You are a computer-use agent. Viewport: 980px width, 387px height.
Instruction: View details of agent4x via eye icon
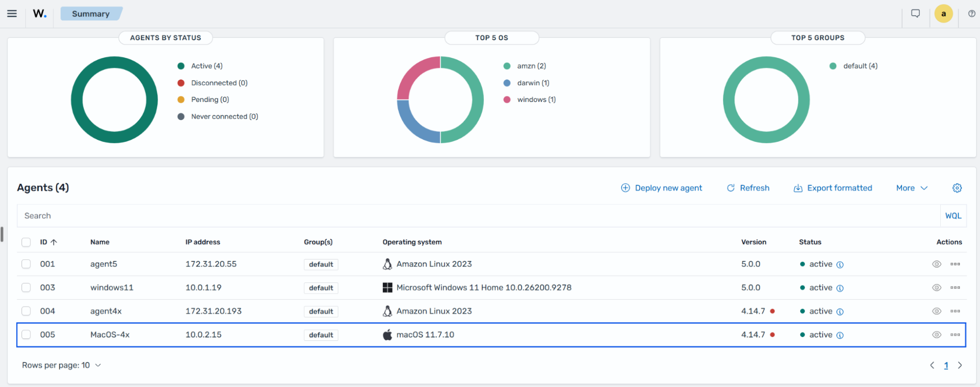click(x=936, y=311)
